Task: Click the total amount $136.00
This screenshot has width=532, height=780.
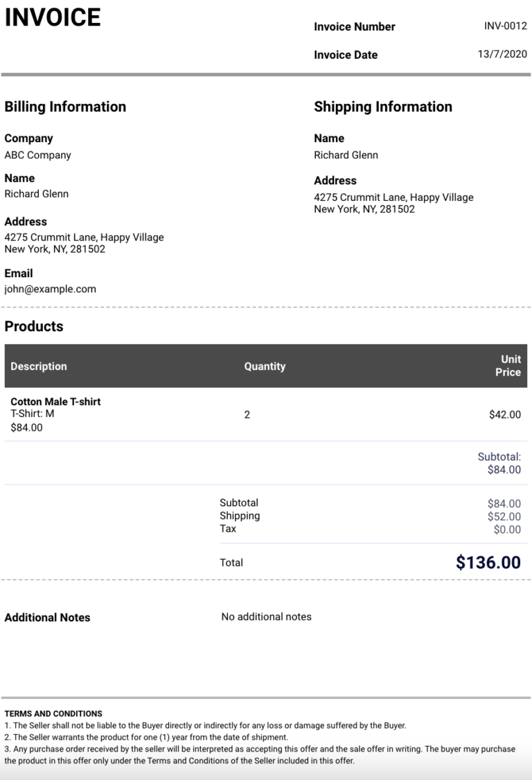Action: coord(488,562)
